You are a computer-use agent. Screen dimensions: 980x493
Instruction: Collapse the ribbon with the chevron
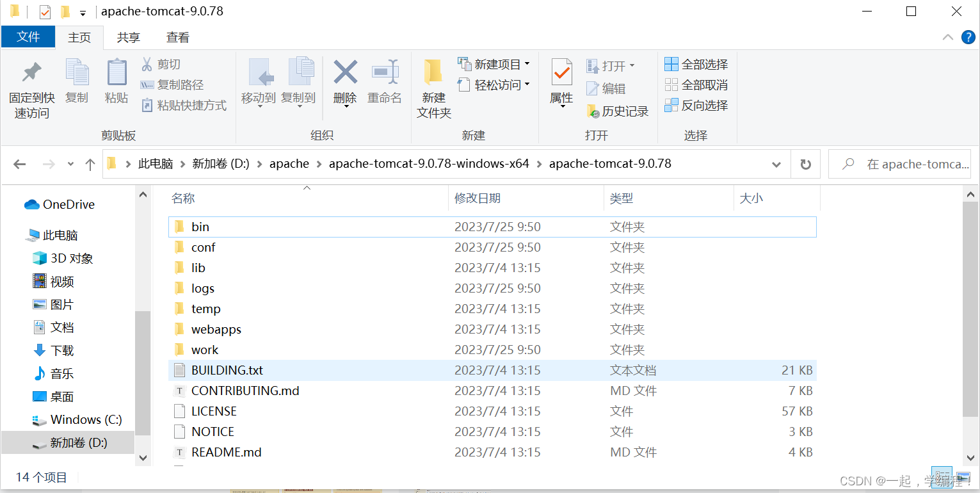tap(948, 37)
